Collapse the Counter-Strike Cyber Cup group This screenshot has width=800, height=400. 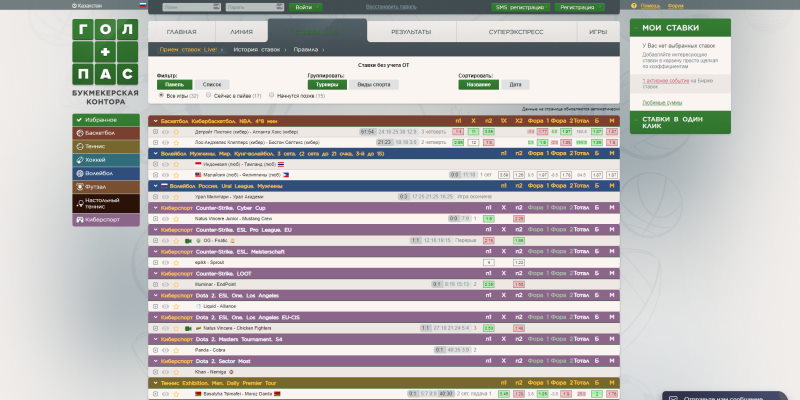coord(156,208)
